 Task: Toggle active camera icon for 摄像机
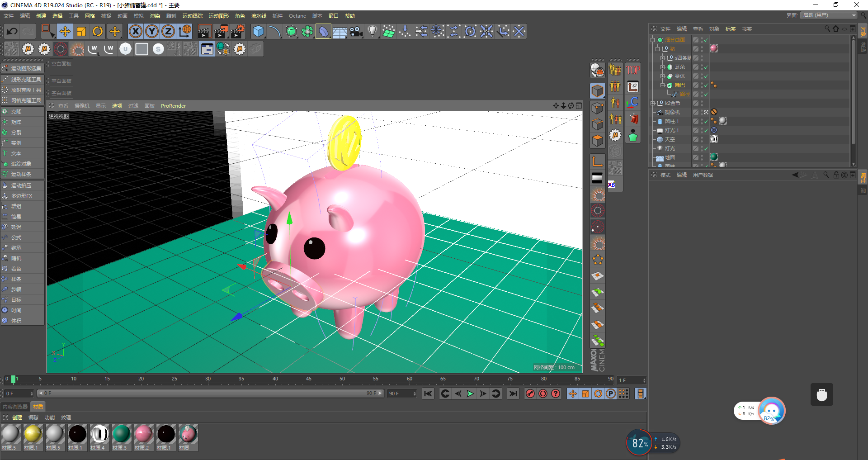[x=706, y=112]
